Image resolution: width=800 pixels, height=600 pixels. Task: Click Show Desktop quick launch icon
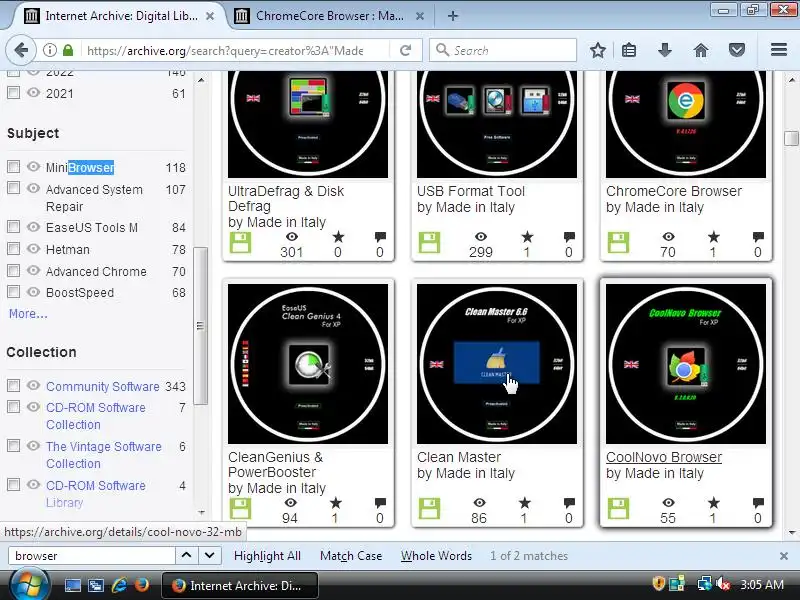[x=72, y=585]
